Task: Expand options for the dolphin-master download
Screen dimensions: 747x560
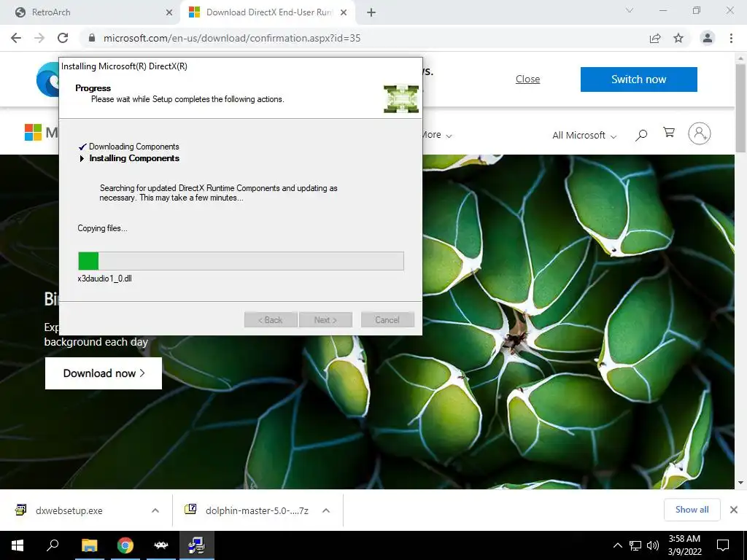Action: point(326,510)
